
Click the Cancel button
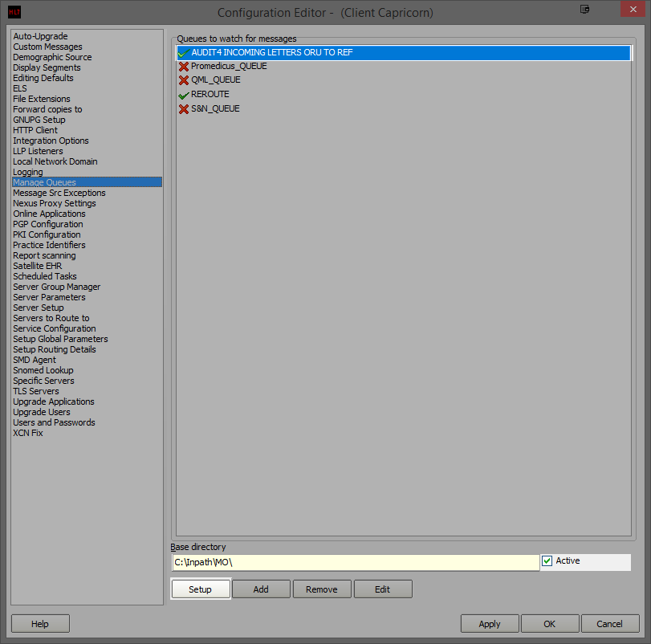(610, 624)
